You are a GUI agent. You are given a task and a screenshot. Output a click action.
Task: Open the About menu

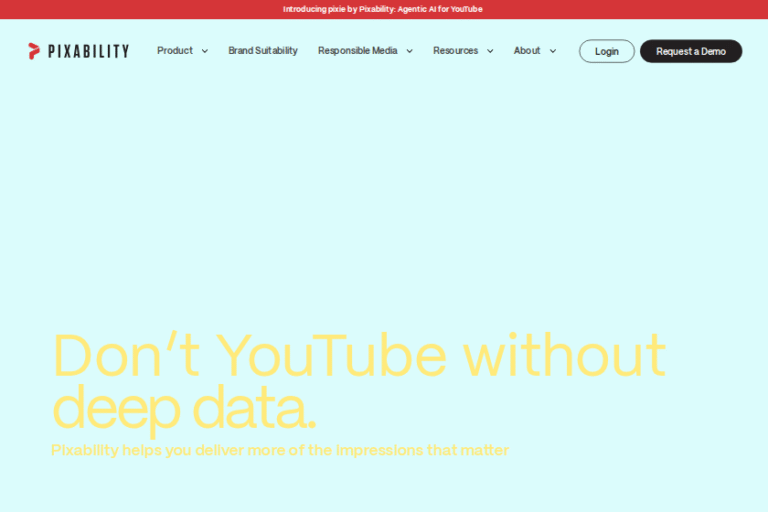click(x=527, y=51)
